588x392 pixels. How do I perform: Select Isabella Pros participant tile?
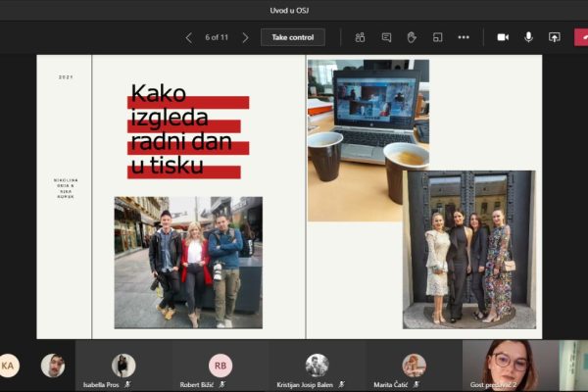[x=123, y=367]
